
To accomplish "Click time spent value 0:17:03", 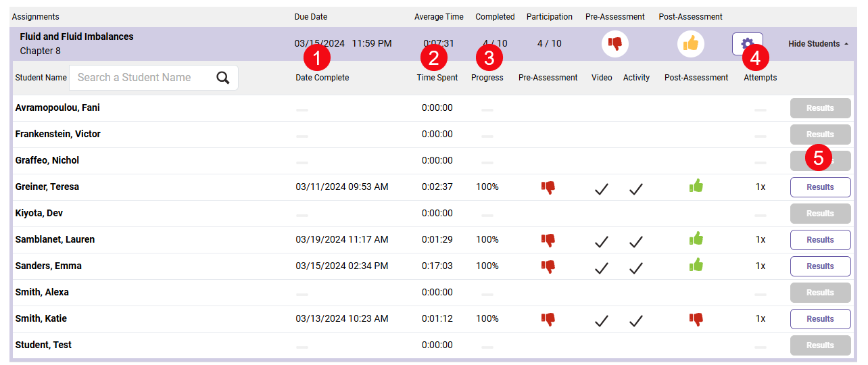I will pyautogui.click(x=437, y=266).
